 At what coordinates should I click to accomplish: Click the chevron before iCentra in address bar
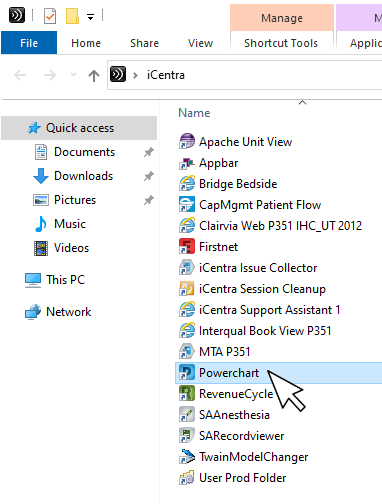point(135,75)
